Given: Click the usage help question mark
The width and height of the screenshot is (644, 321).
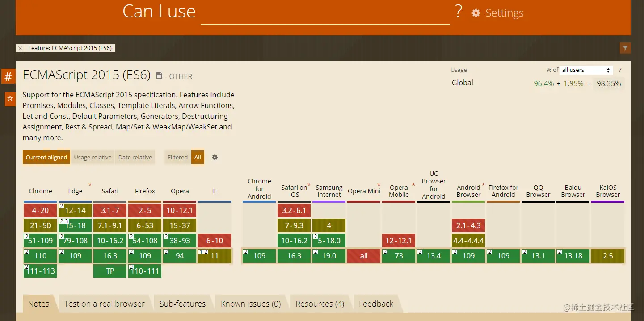Looking at the screenshot, I should pyautogui.click(x=620, y=70).
